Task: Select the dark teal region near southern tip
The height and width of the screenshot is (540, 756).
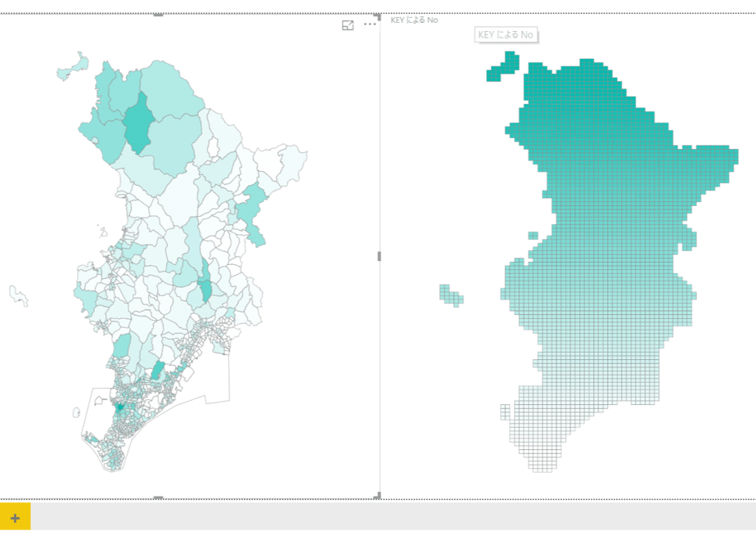Action: [120, 407]
